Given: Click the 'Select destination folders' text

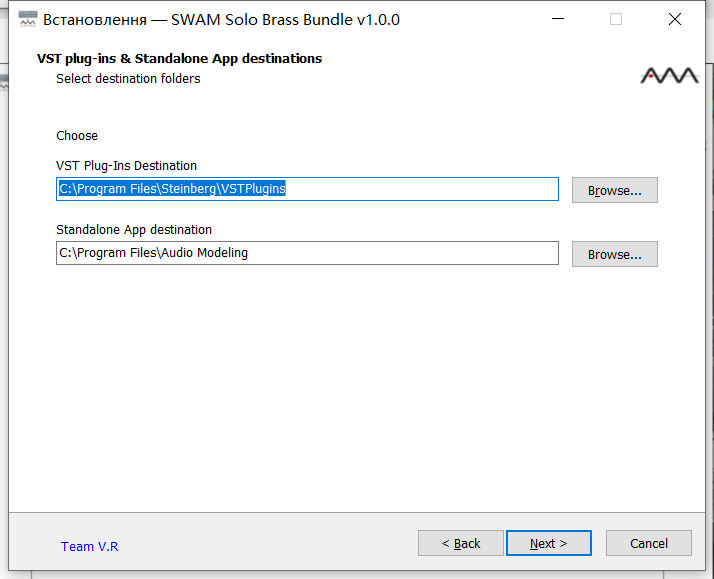Looking at the screenshot, I should click(128, 79).
